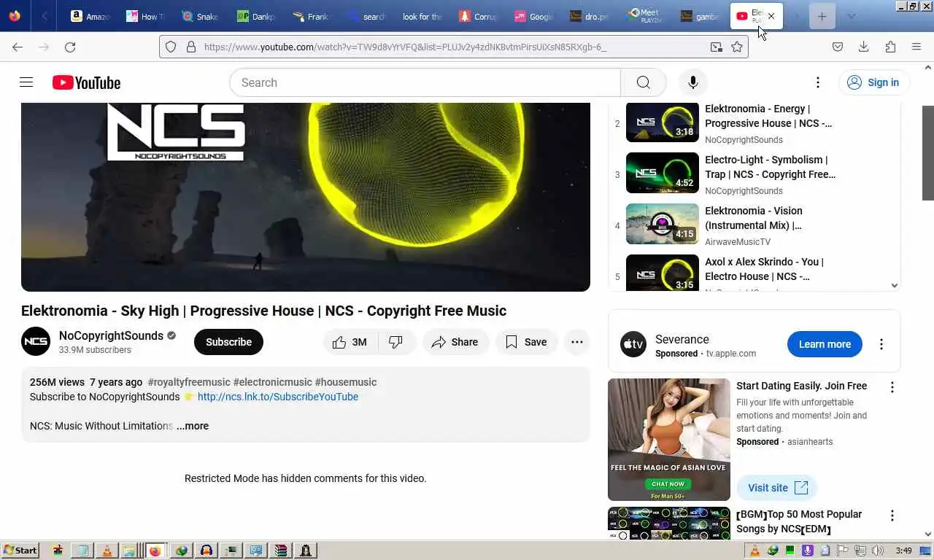Open the NoCopyrightSounds channel avatar
Viewport: 934px width, 560px height.
(x=36, y=342)
